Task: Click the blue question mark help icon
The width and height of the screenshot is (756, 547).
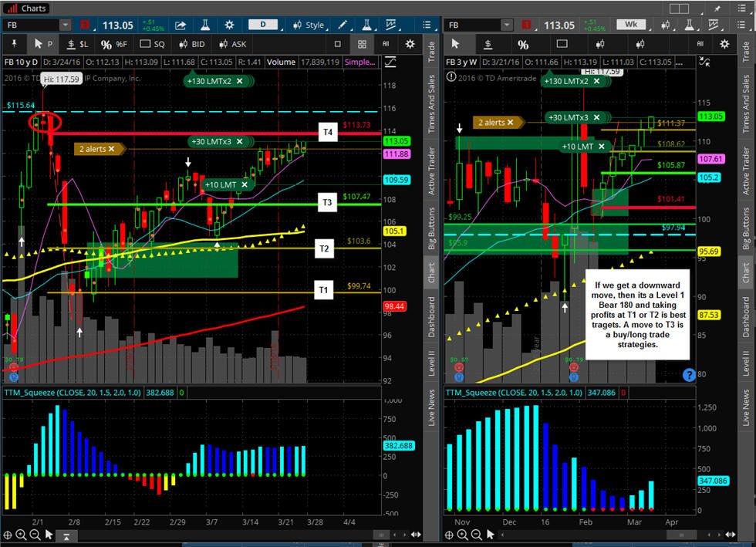Action: click(x=690, y=374)
